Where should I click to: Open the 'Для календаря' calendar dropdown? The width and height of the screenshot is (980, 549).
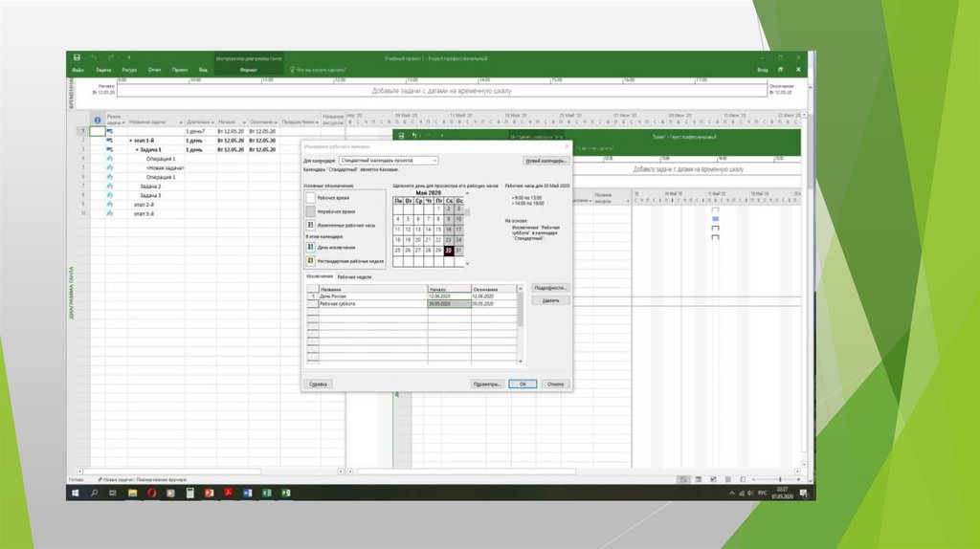434,161
